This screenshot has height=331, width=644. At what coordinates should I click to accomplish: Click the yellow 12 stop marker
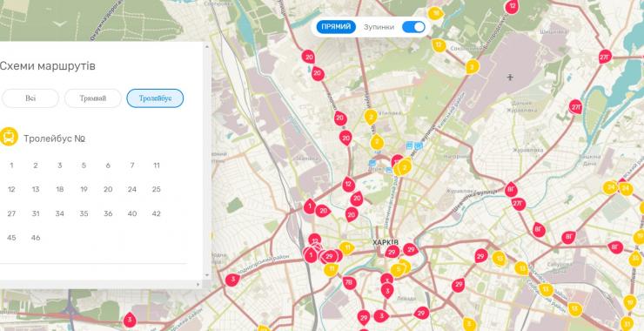click(x=439, y=44)
